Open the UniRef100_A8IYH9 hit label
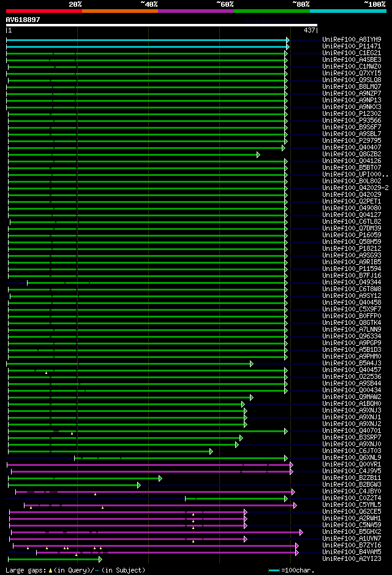Screen dimensions: 392x575 click(352, 39)
